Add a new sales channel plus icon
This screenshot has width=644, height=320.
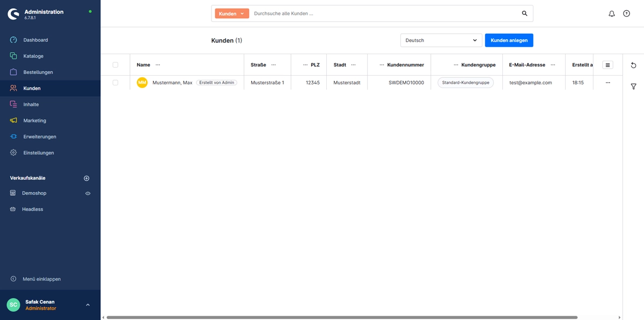(86, 178)
